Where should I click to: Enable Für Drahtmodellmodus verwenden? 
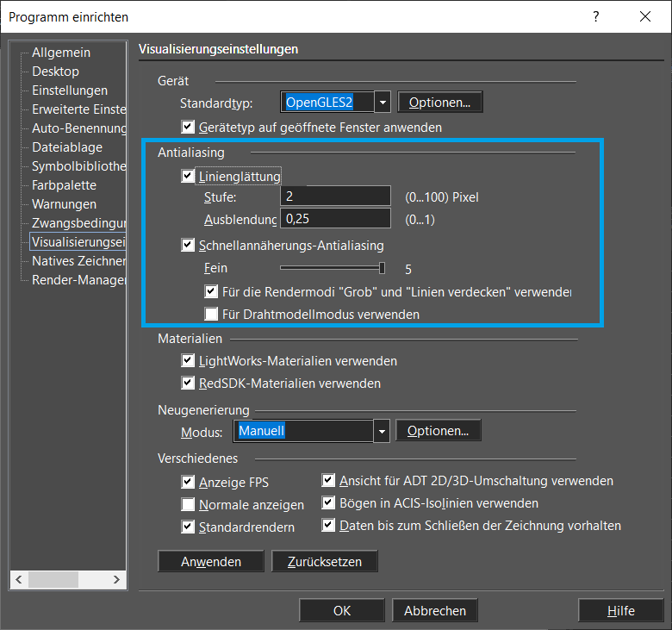point(211,314)
